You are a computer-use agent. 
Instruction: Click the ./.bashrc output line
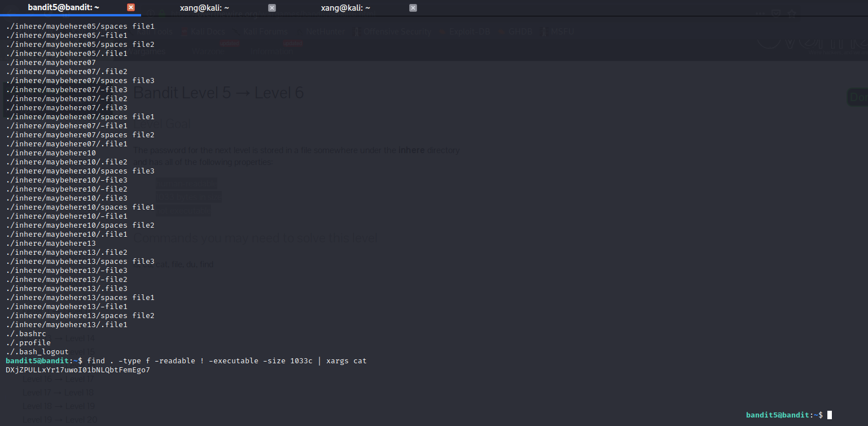[x=26, y=333]
